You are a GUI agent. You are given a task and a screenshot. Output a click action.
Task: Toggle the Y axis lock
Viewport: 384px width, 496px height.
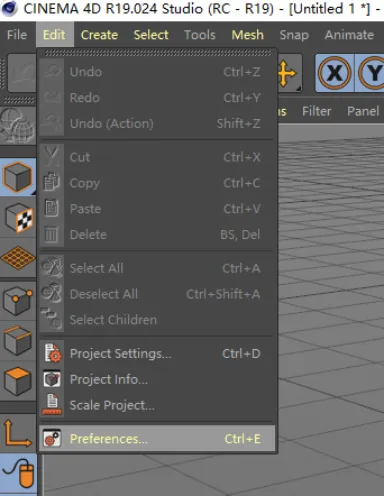click(x=370, y=73)
